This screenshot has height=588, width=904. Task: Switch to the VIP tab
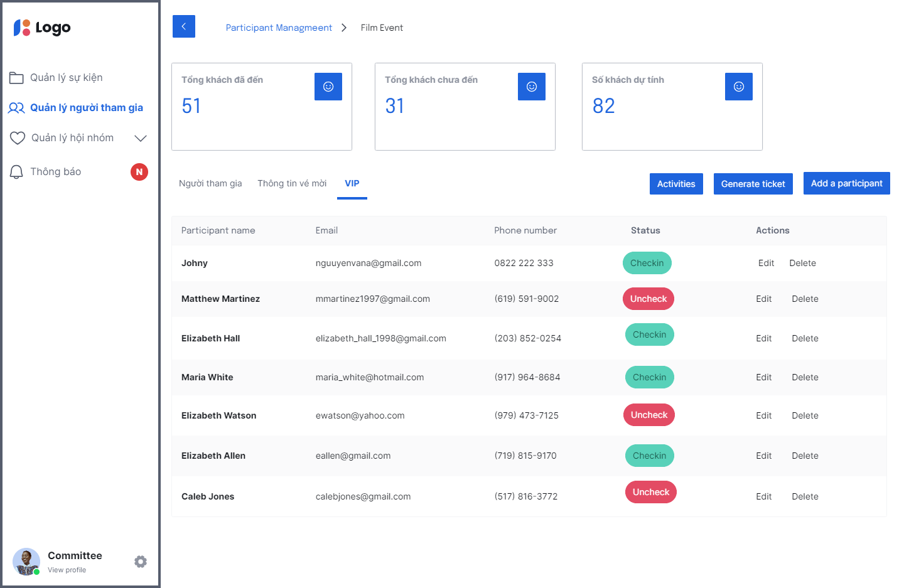pyautogui.click(x=352, y=183)
